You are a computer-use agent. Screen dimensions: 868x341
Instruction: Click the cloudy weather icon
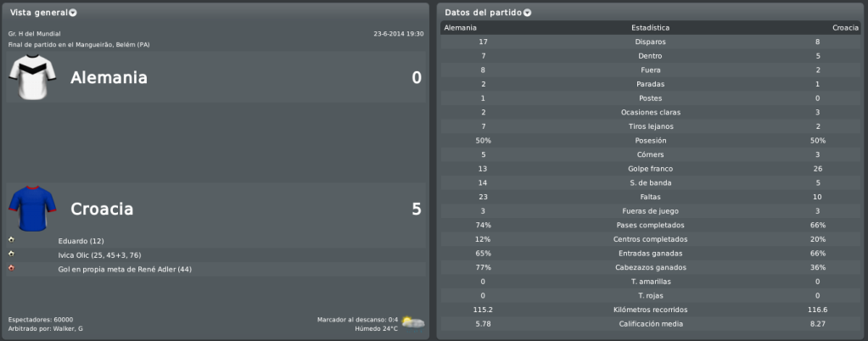[413, 322]
